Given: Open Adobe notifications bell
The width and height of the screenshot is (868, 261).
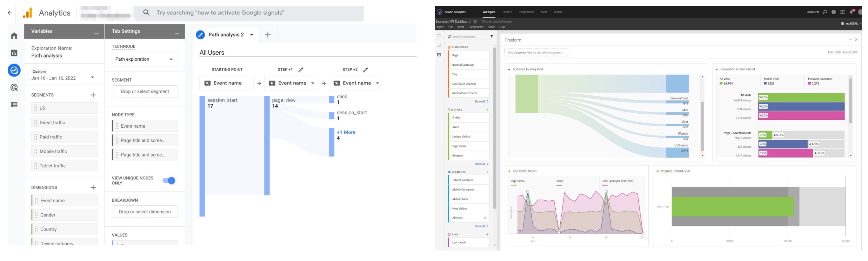Looking at the screenshot, I should point(851,12).
